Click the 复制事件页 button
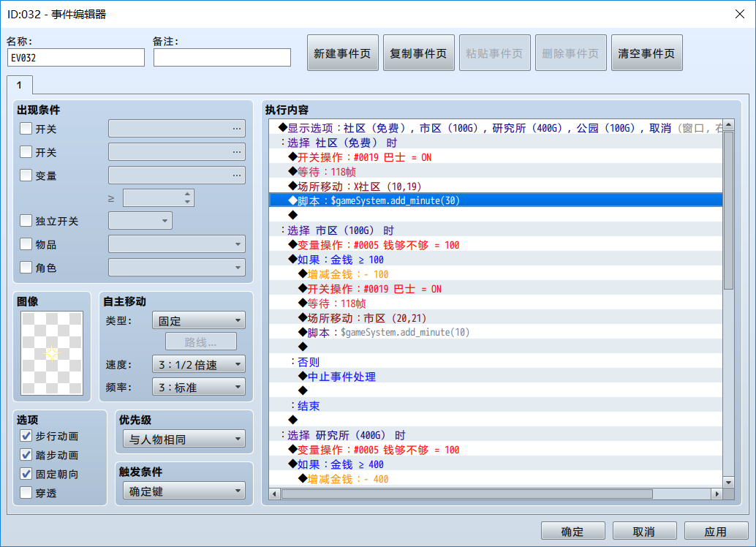 (419, 53)
